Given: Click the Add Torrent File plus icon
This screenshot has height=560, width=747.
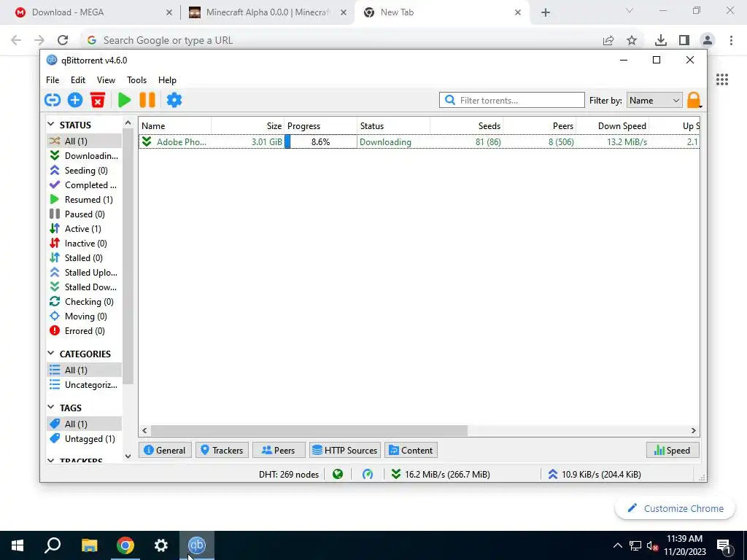Looking at the screenshot, I should [x=75, y=100].
